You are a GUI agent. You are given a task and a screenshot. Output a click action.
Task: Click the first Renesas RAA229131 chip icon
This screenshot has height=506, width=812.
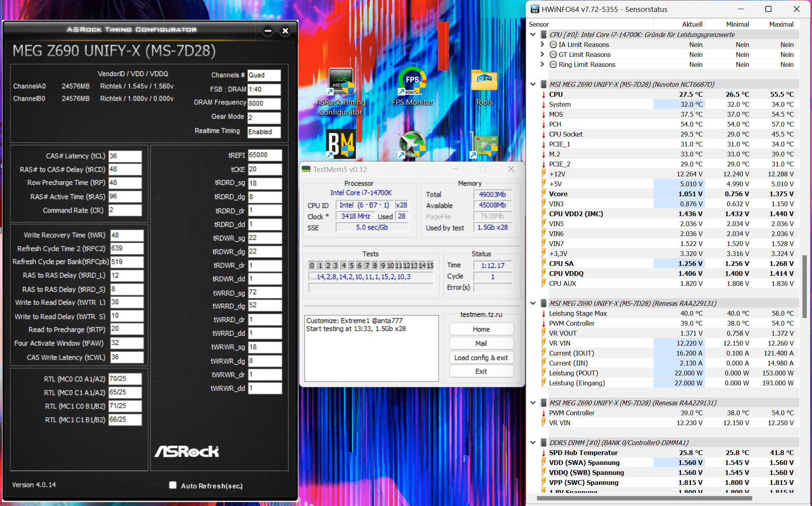[x=543, y=303]
